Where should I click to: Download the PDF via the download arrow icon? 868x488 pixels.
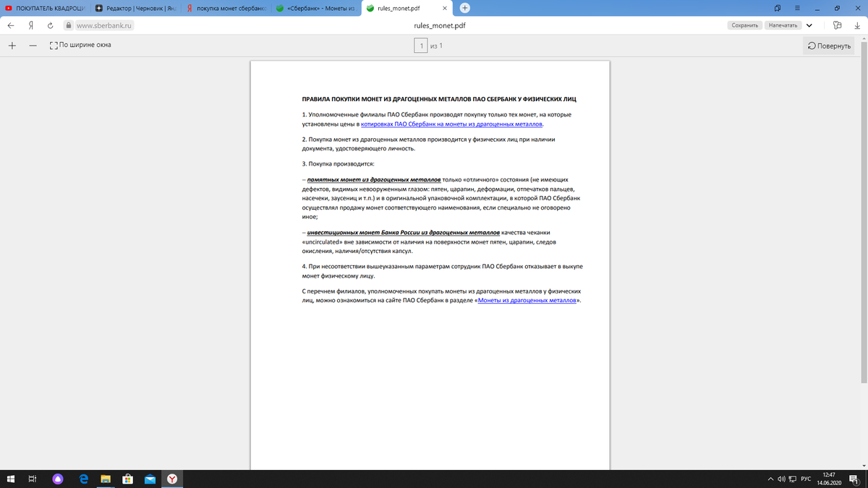857,24
